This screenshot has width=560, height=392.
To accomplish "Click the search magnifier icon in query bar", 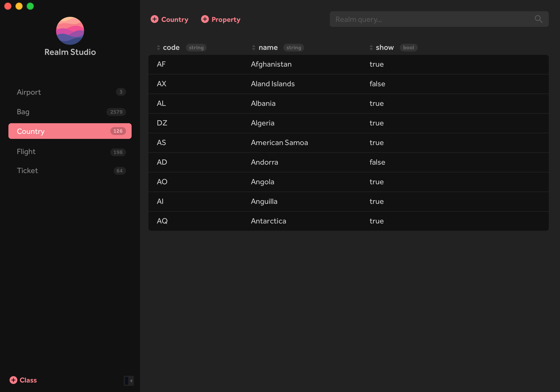I will [539, 19].
